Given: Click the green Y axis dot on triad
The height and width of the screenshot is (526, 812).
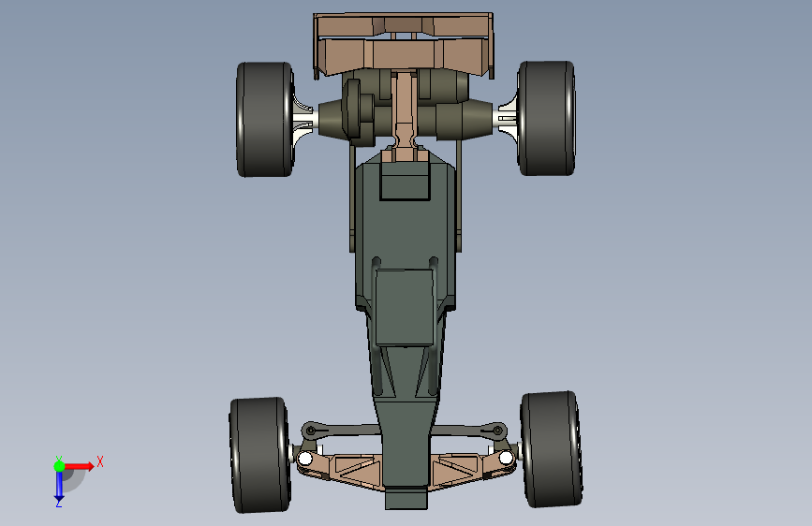Looking at the screenshot, I should [59, 466].
